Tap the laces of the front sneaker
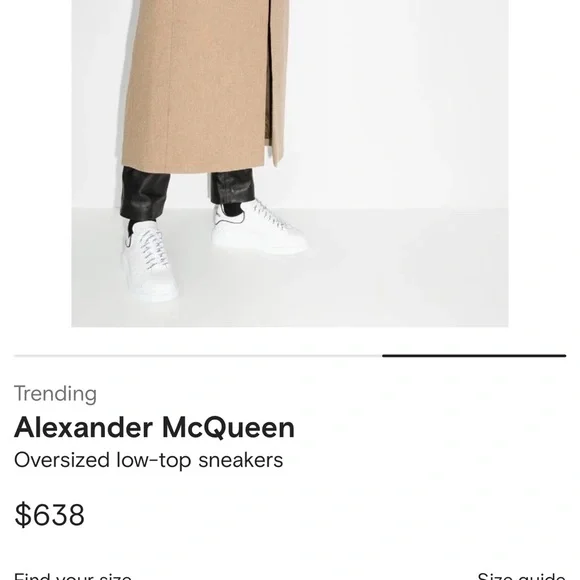Viewport: 580px width, 580px height. 155,248
